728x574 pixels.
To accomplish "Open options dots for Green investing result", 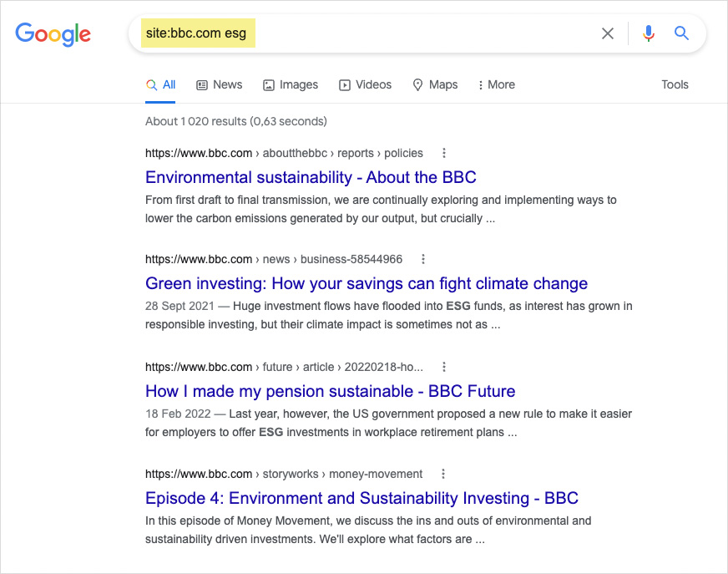I will click(x=423, y=259).
